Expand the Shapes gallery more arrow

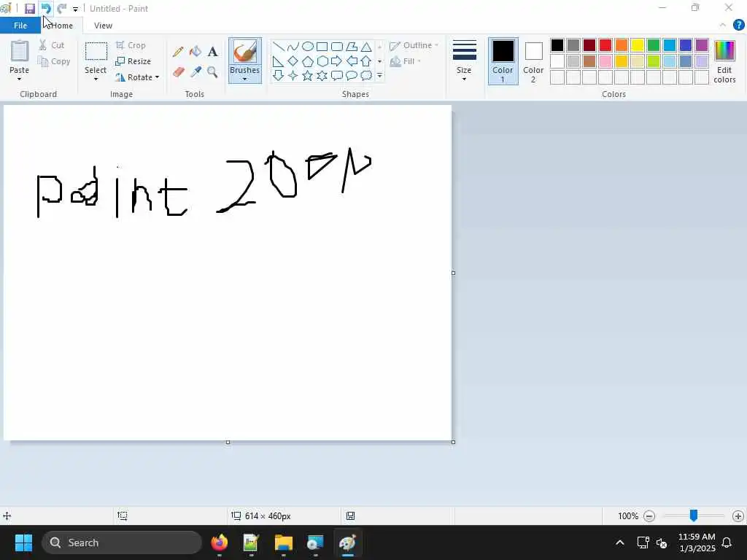(379, 76)
